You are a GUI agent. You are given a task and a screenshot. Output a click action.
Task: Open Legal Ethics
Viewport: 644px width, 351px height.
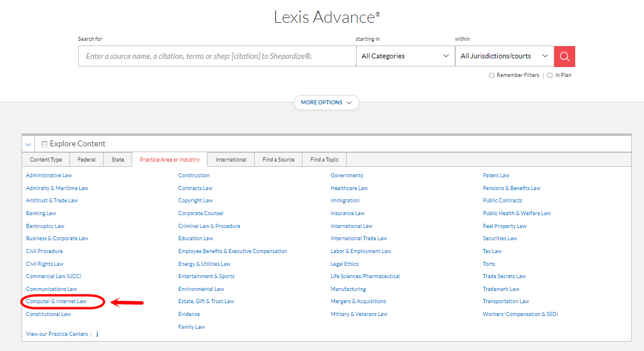point(344,264)
